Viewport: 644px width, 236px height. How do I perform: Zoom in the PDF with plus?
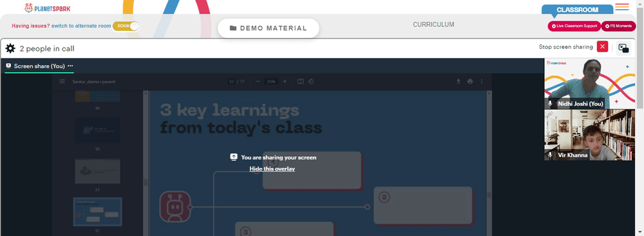(x=285, y=81)
